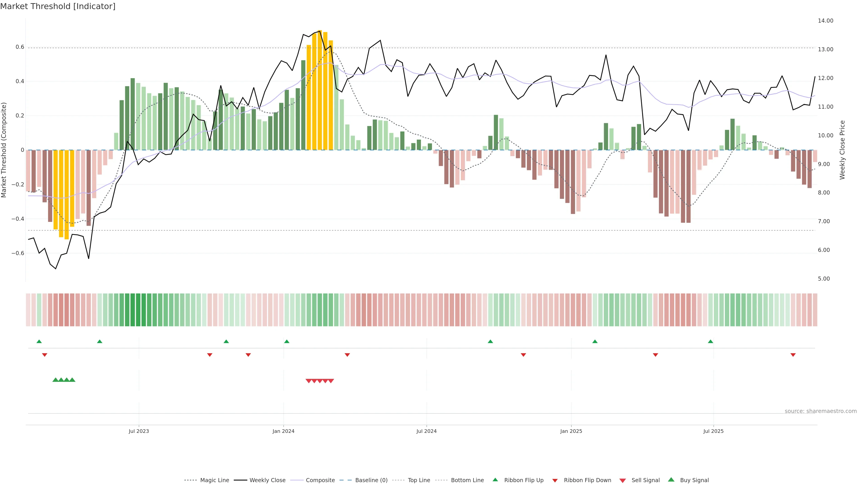
Task: Click the last red Sell Signal triangle
Action: point(331,381)
